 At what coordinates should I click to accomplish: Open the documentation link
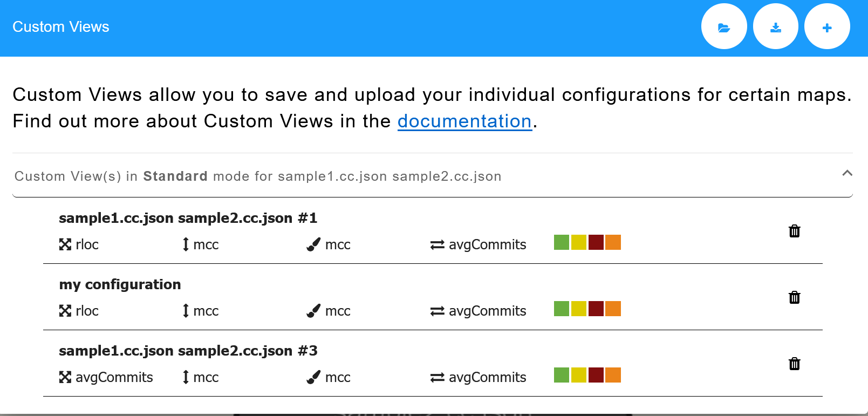tap(464, 121)
